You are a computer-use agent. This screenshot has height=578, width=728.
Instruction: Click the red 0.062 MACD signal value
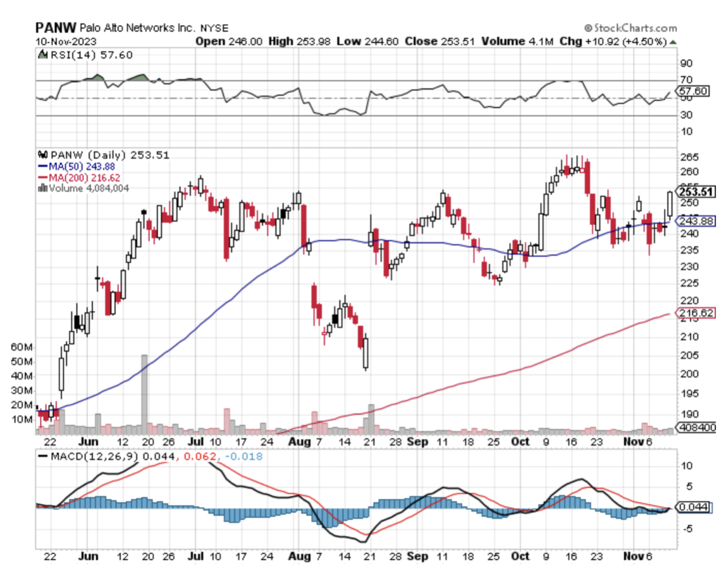pyautogui.click(x=201, y=456)
